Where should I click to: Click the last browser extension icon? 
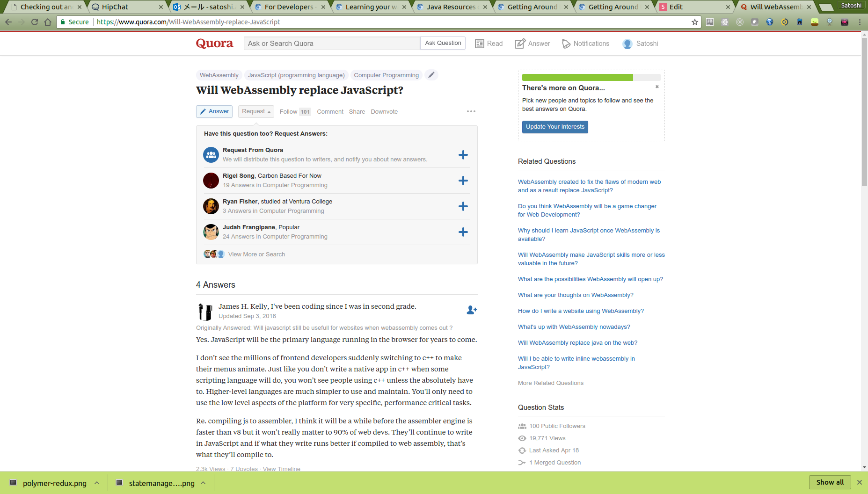(x=845, y=22)
